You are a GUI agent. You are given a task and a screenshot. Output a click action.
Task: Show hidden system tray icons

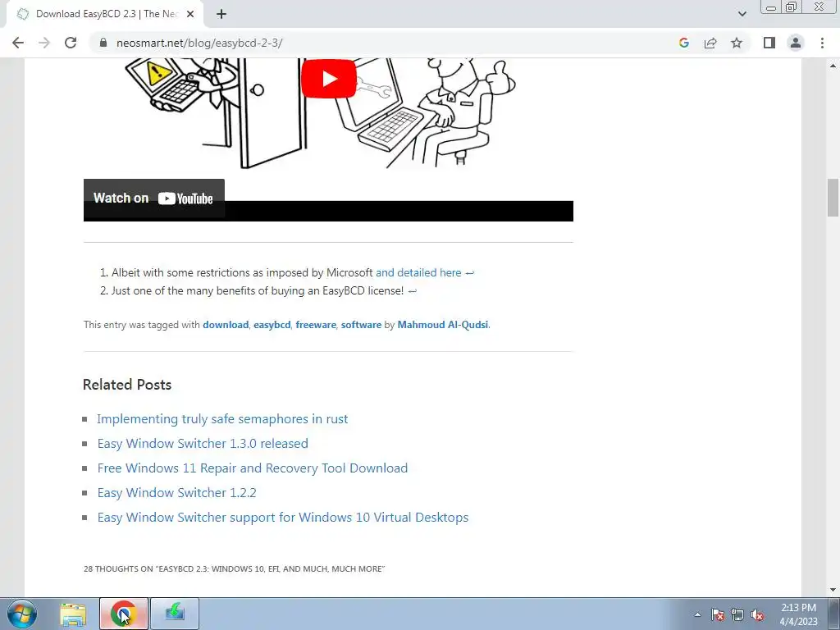click(697, 614)
